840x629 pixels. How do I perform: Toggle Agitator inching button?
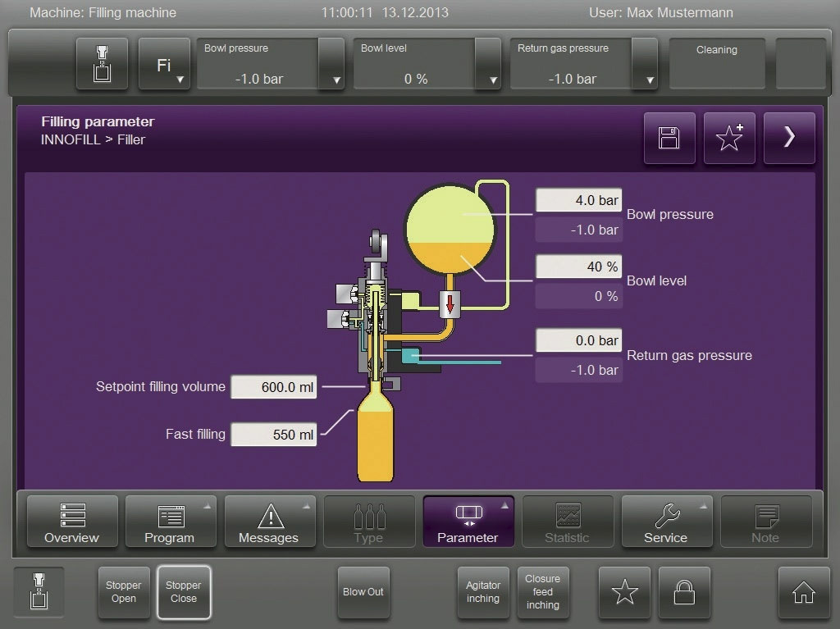tap(483, 592)
